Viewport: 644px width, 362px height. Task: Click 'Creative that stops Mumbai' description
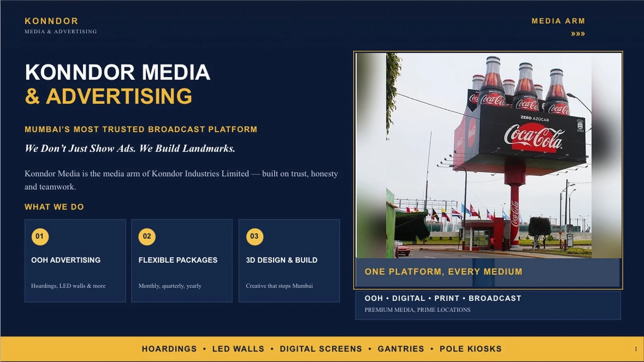point(279,286)
